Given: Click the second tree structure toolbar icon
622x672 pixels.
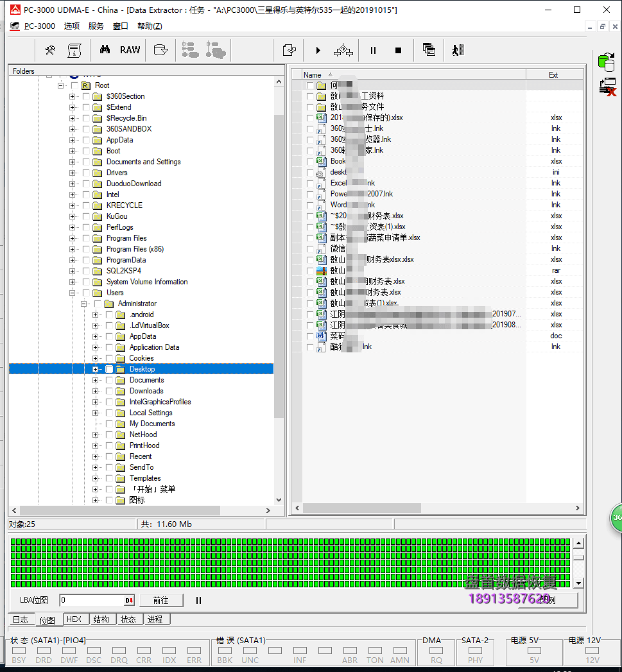Looking at the screenshot, I should [216, 50].
